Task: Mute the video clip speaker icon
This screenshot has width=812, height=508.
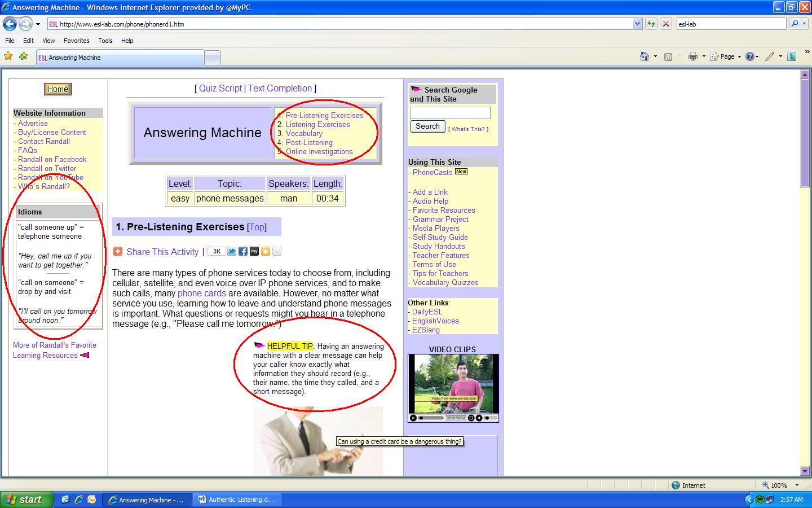Action: click(479, 418)
